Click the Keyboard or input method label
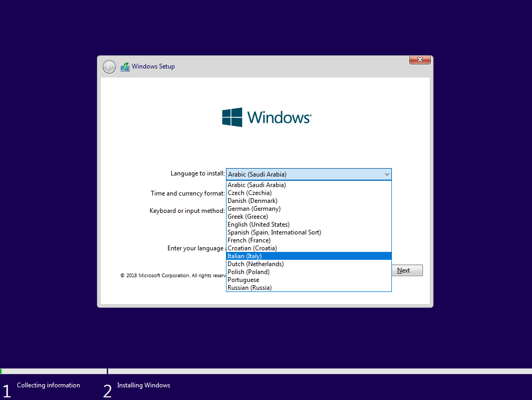Image resolution: width=532 pixels, height=400 pixels. [187, 211]
